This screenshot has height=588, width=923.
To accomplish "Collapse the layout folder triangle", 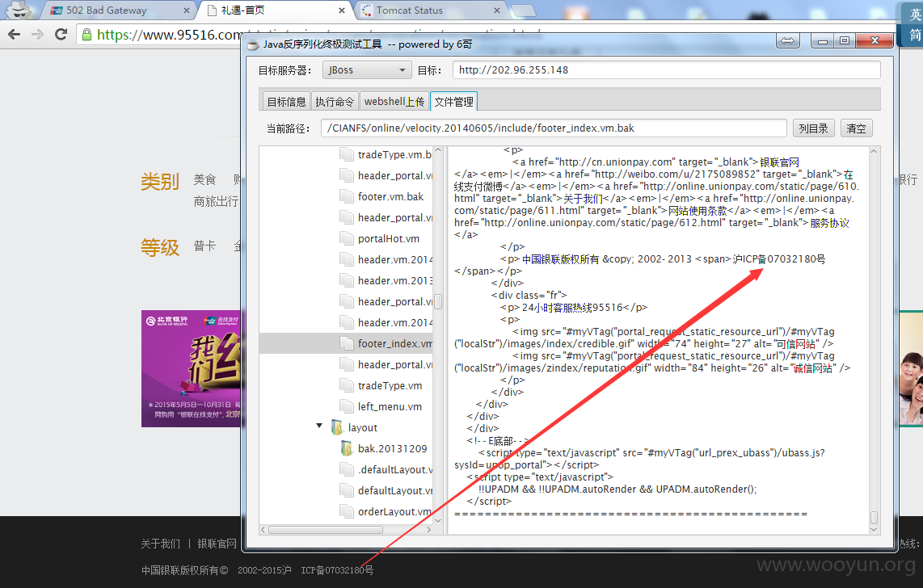I will click(x=319, y=425).
